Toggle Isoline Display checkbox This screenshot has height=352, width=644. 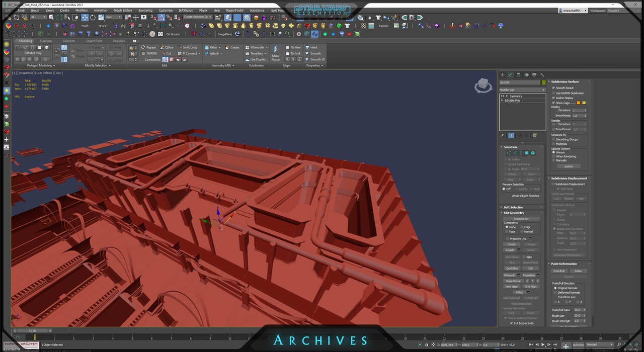coord(553,98)
